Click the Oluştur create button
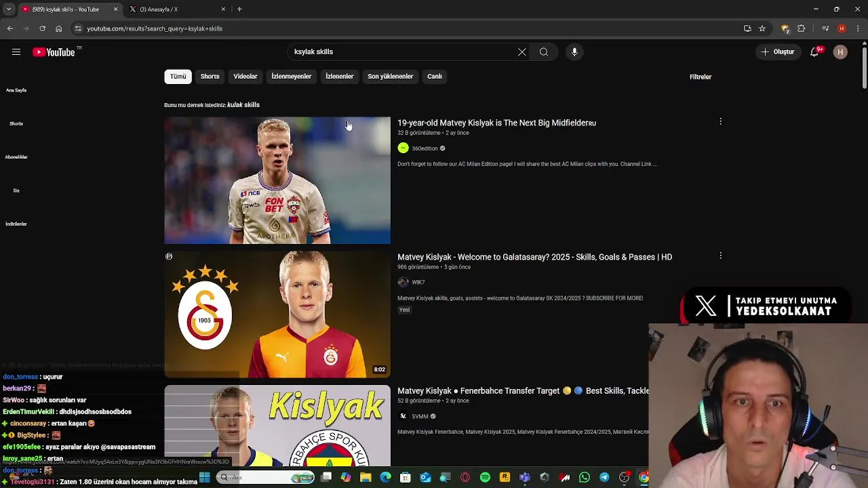This screenshot has height=488, width=868. coord(777,52)
